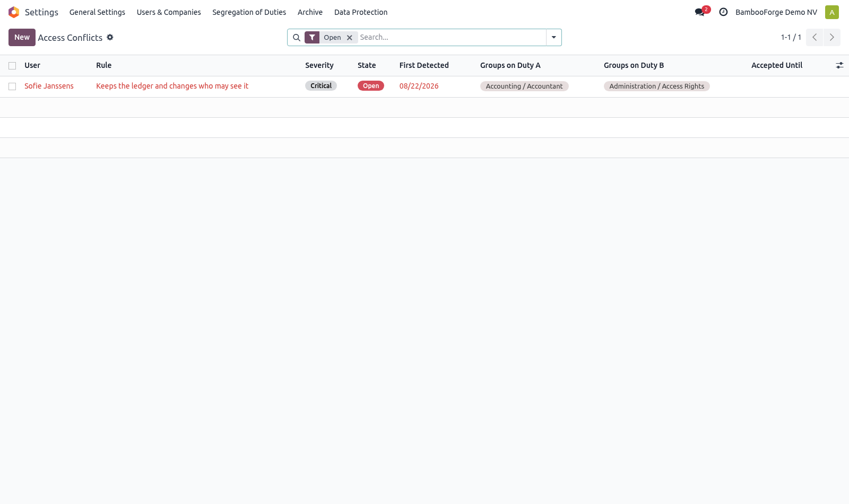This screenshot has height=504, width=849.
Task: Open the Archive menu
Action: coord(310,12)
